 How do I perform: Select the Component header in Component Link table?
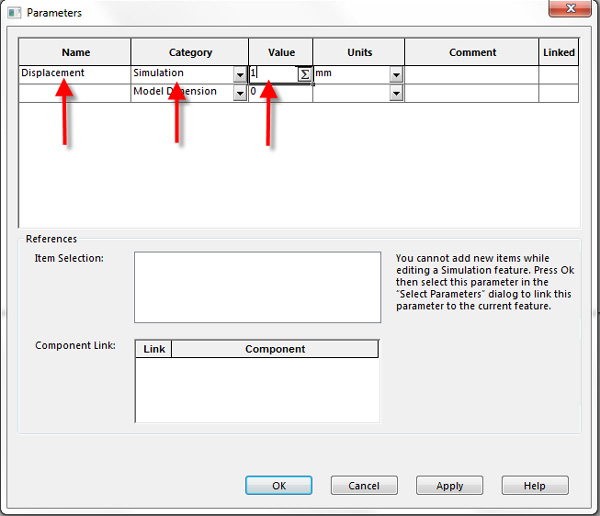pyautogui.click(x=275, y=349)
